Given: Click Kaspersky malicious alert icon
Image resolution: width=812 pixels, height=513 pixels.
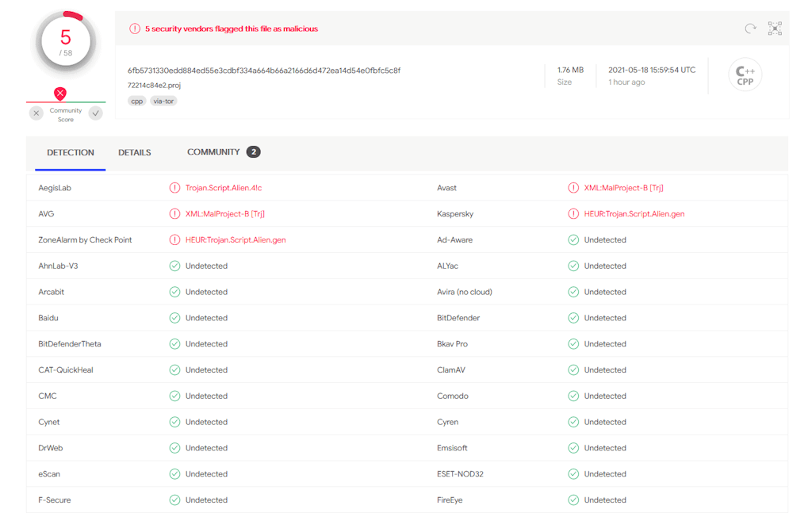Looking at the screenshot, I should 573,214.
